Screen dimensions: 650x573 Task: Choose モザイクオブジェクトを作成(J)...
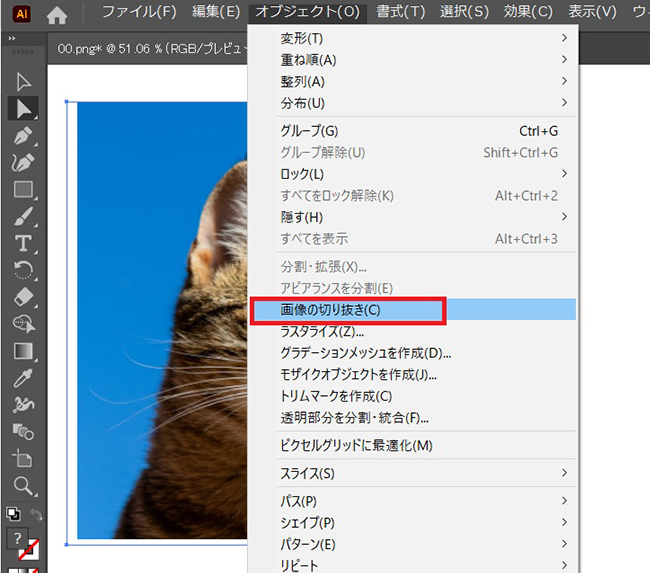[x=413, y=374]
